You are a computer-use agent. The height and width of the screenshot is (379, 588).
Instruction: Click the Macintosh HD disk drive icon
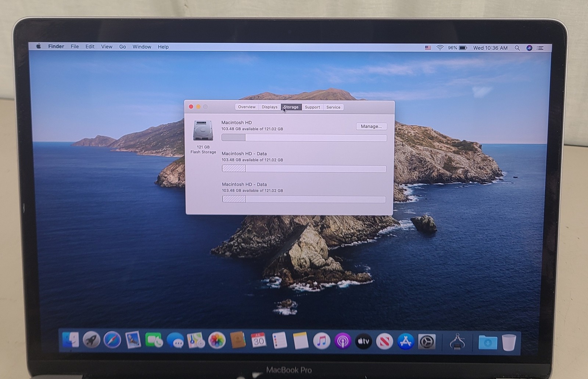(x=203, y=131)
